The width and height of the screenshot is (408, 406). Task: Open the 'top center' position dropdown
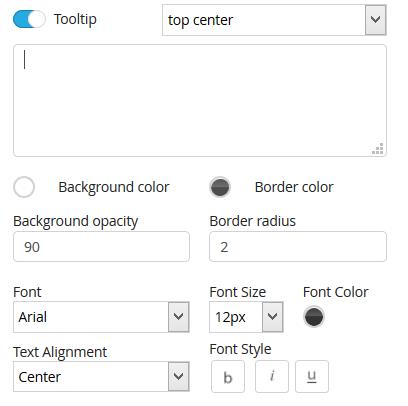[x=274, y=20]
